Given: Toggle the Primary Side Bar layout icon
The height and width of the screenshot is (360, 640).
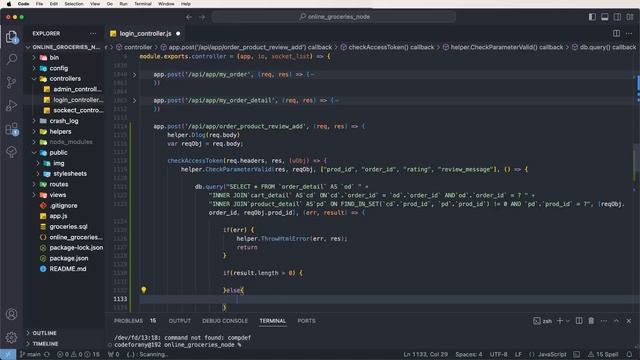Looking at the screenshot, I should [x=592, y=17].
